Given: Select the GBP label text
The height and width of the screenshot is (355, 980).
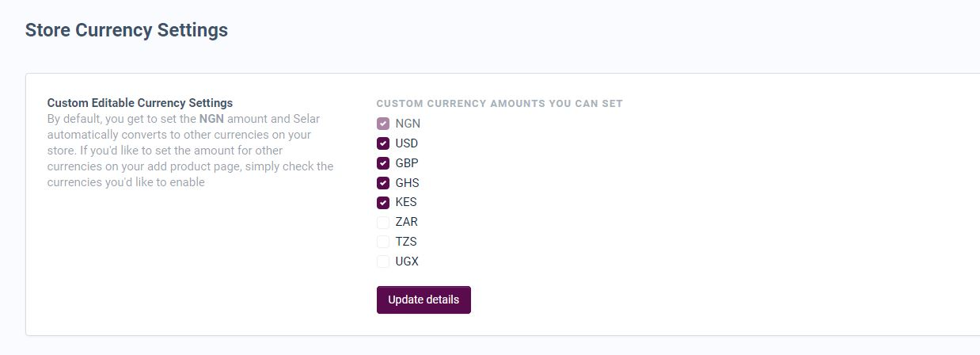Looking at the screenshot, I should click(407, 163).
